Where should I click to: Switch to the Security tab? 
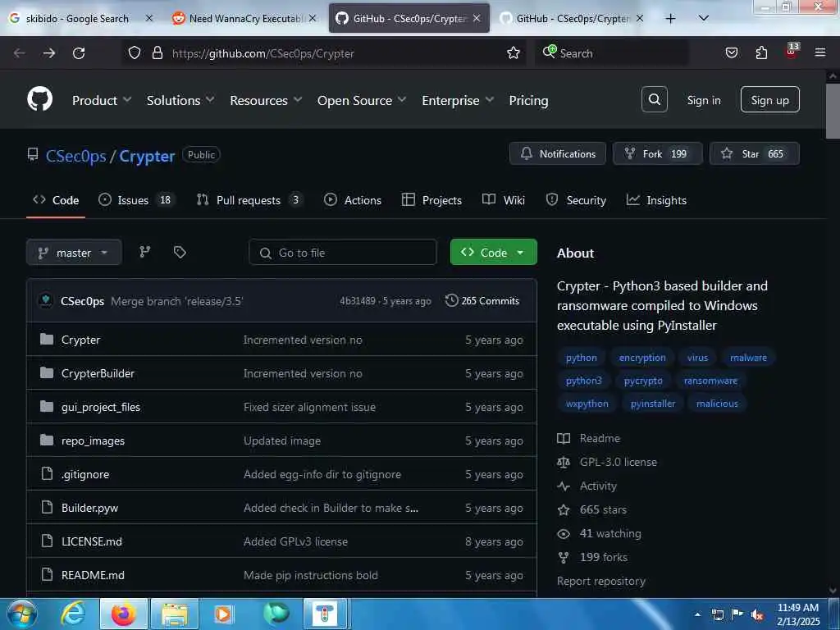pyautogui.click(x=576, y=200)
